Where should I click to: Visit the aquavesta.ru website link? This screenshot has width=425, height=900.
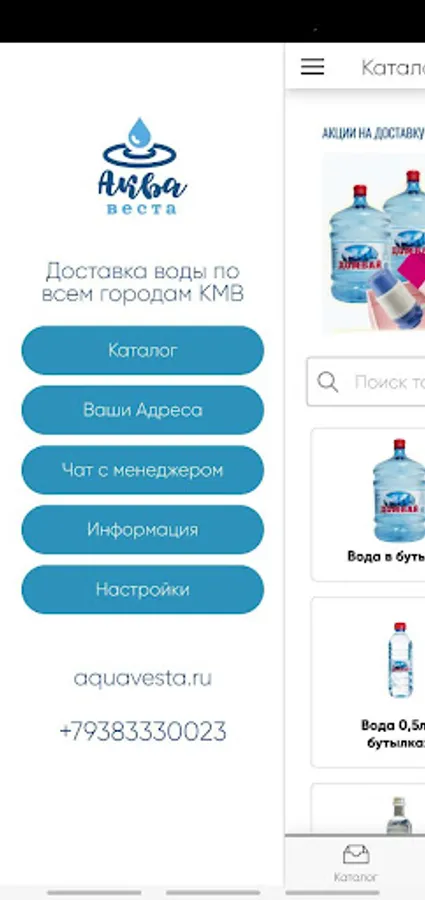[142, 678]
